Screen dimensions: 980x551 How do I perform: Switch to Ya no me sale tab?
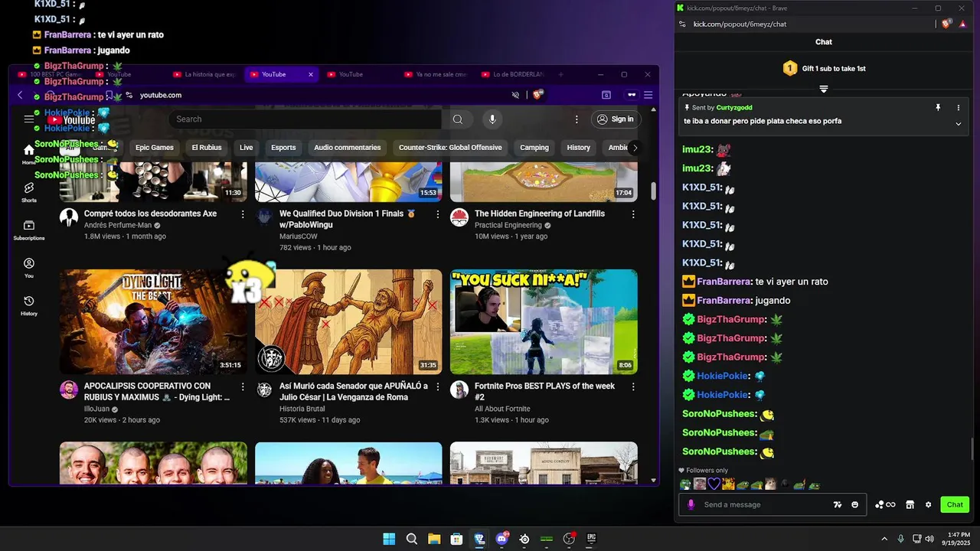pos(435,74)
